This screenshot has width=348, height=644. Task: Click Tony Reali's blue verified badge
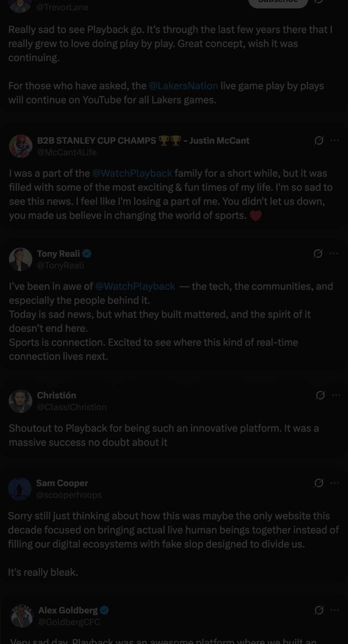[87, 254]
